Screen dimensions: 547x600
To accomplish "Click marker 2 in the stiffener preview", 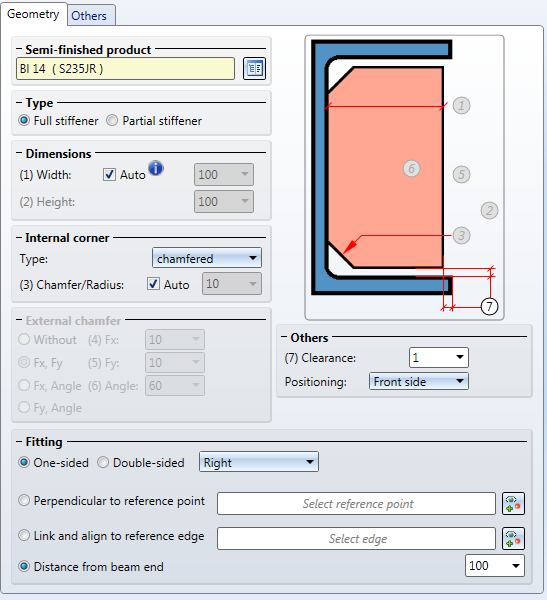I will [489, 210].
